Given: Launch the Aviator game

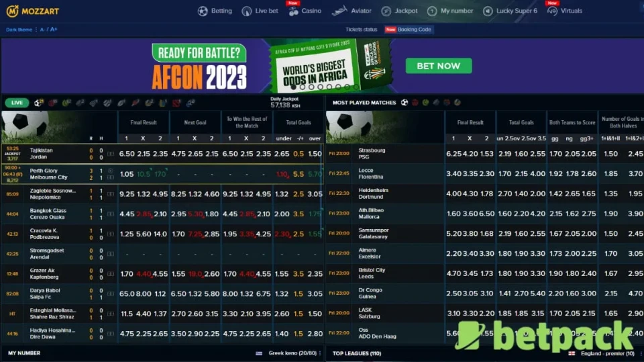Looking at the screenshot, I should pos(352,11).
